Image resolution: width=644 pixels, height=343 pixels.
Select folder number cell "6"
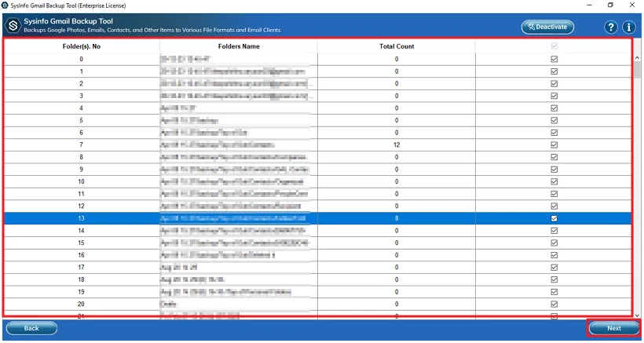coord(82,133)
